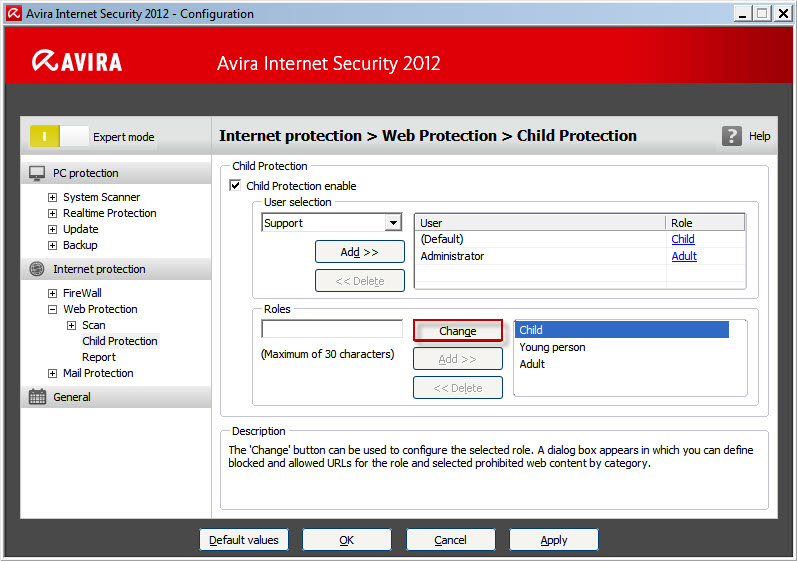The image size is (797, 561).
Task: Expand Update tree node
Action: pyautogui.click(x=52, y=229)
